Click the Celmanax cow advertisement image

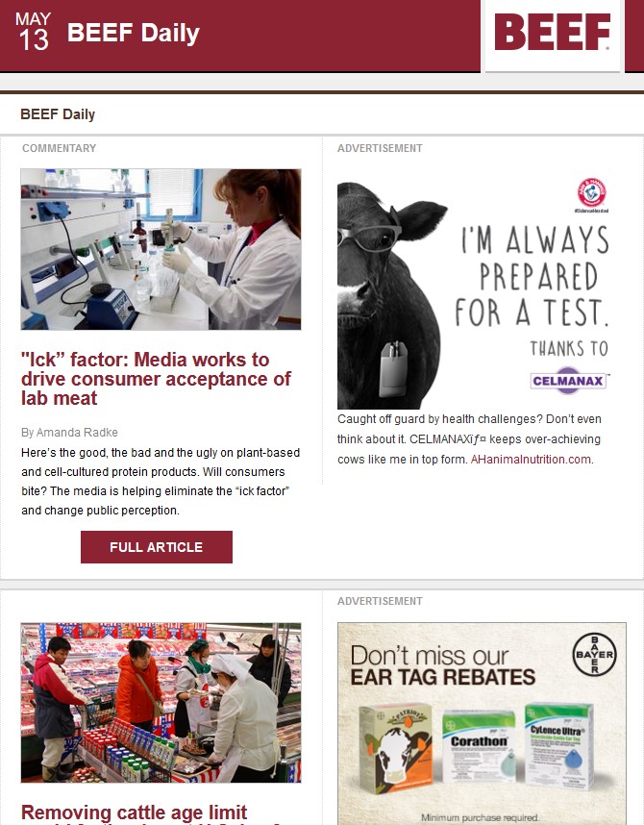click(x=473, y=295)
